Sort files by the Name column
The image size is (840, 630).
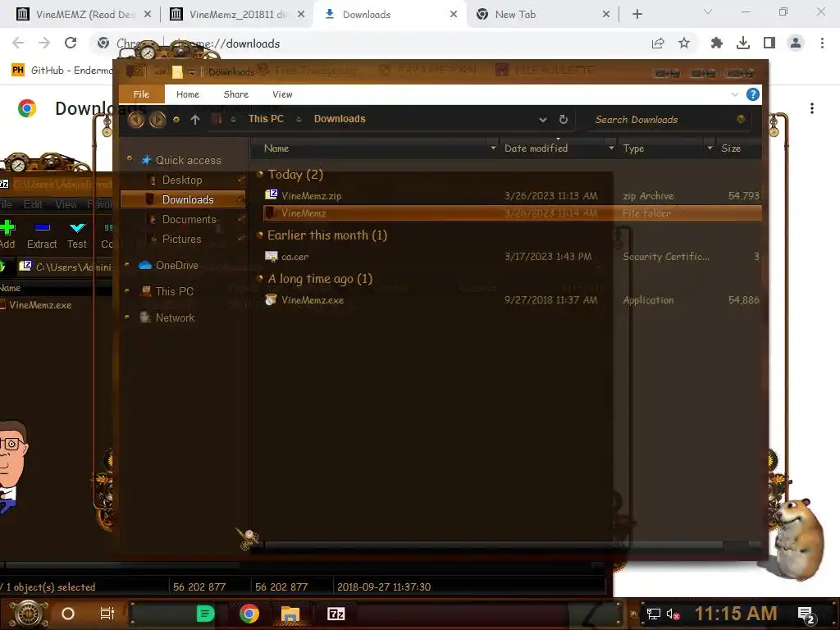pyautogui.click(x=276, y=148)
